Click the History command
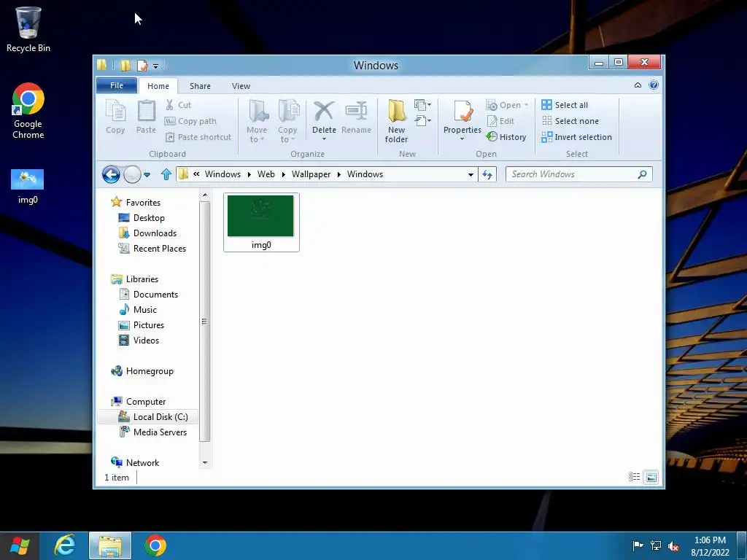This screenshot has width=747, height=560. pyautogui.click(x=506, y=137)
